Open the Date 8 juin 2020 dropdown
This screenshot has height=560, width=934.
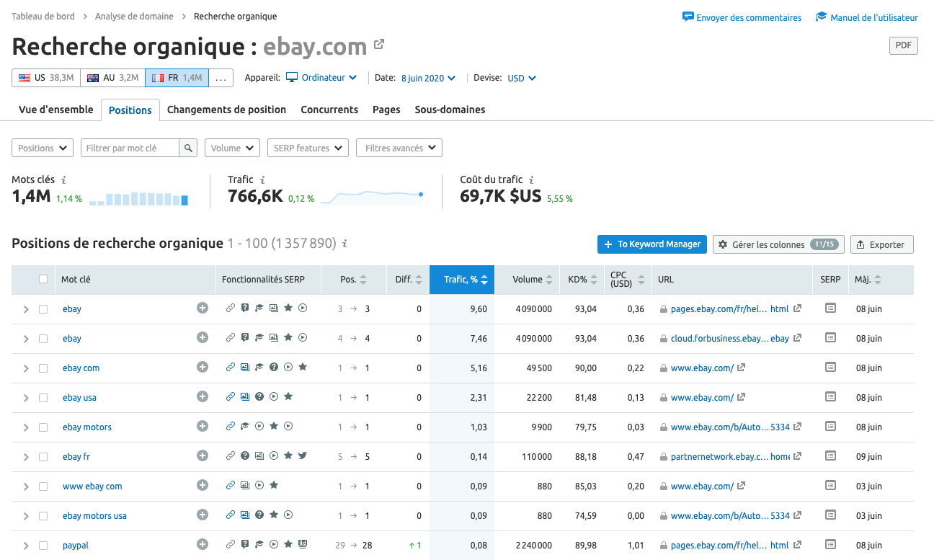tap(428, 78)
